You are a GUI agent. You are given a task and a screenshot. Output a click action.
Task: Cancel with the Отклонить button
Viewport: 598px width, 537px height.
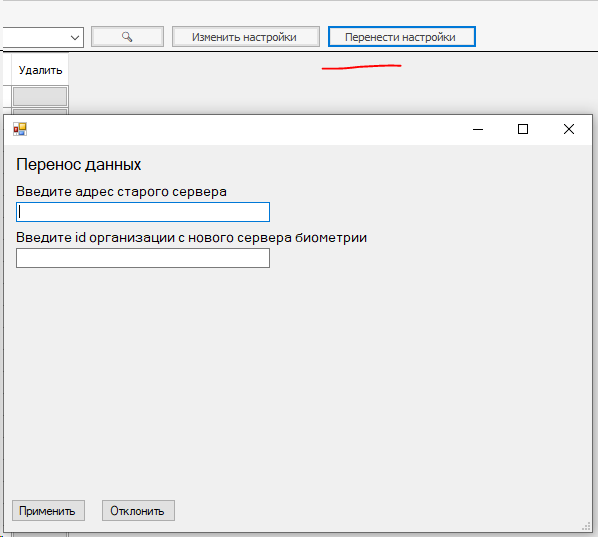(x=138, y=511)
